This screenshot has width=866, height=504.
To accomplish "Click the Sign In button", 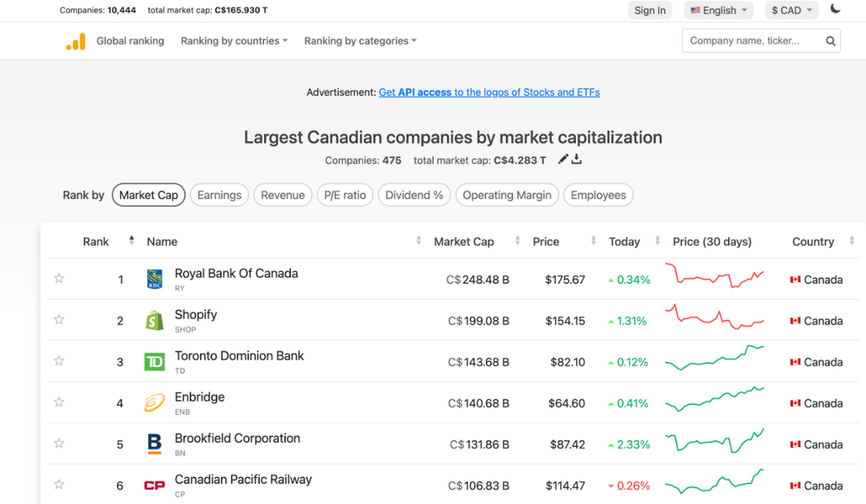I will click(x=650, y=10).
